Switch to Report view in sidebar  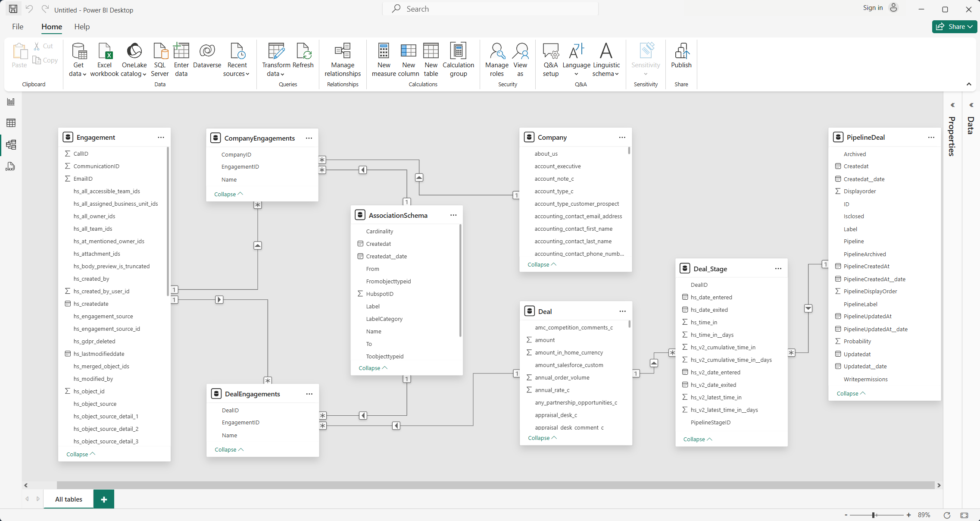tap(11, 102)
